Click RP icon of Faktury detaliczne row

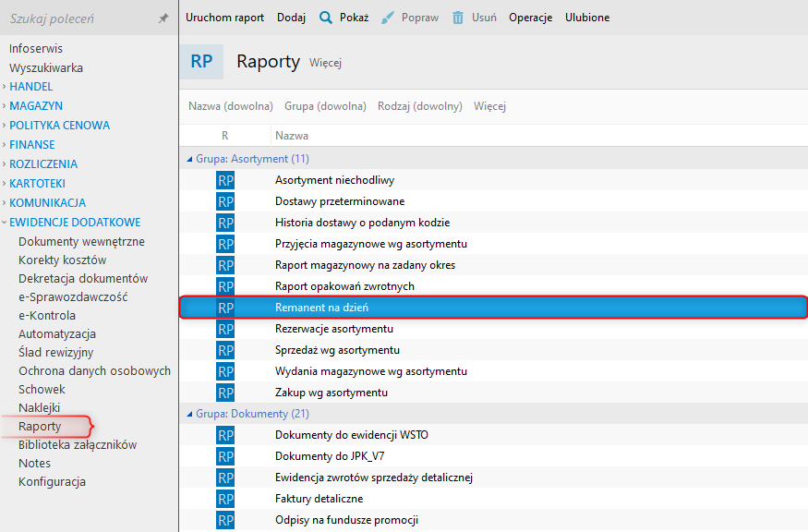coord(225,499)
